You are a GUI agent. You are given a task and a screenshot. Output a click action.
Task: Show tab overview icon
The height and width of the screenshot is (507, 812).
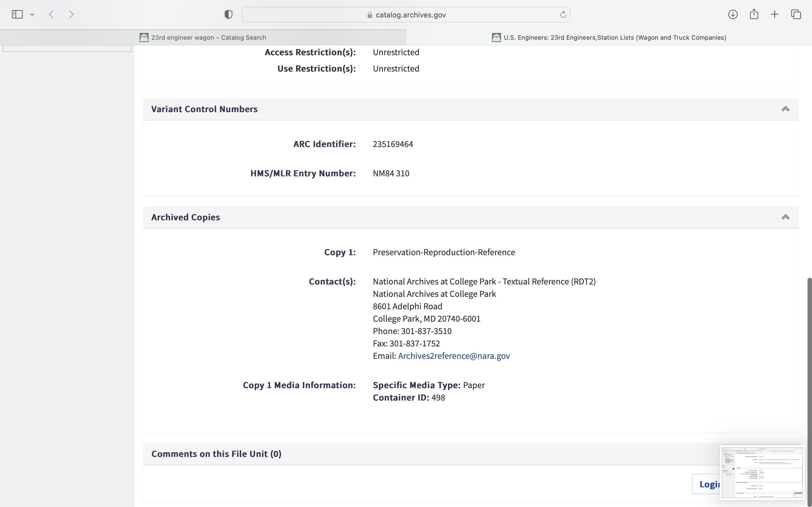(x=796, y=14)
